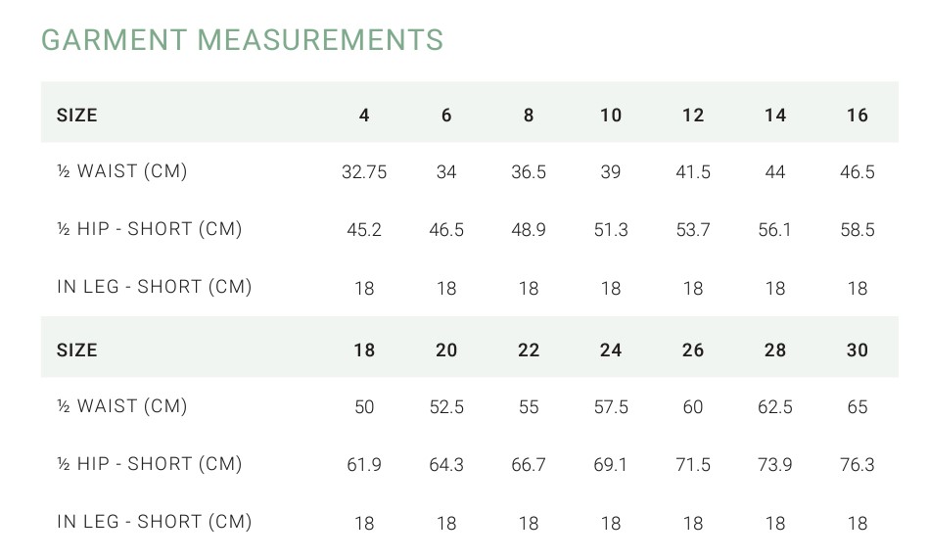Click the 52.5 waist value for size 20
The image size is (928, 560).
coord(446,407)
